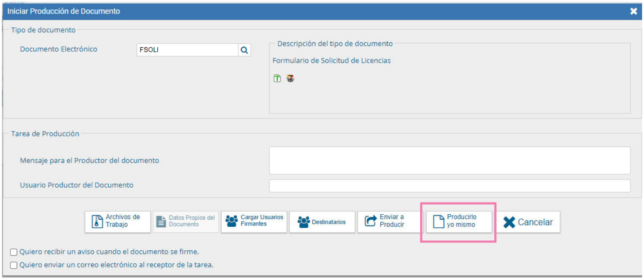Viewport: 644px width, 280px height.
Task: Close the Iniciar Producción de Documento dialog
Action: [x=634, y=11]
